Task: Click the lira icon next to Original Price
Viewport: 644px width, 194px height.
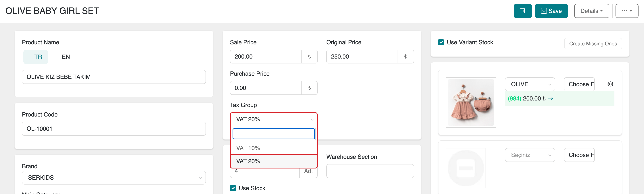Action: pos(405,57)
